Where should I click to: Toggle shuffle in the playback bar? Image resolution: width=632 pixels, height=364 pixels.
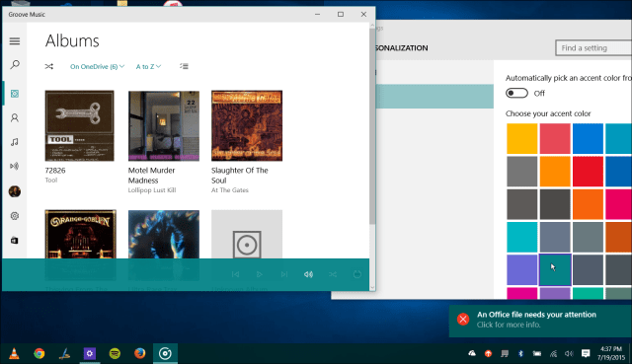(333, 274)
